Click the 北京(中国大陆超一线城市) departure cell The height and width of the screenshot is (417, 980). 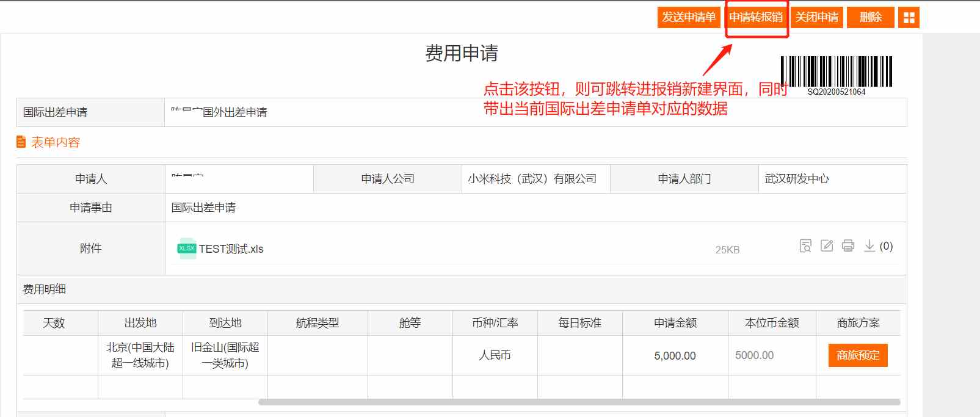tap(140, 355)
